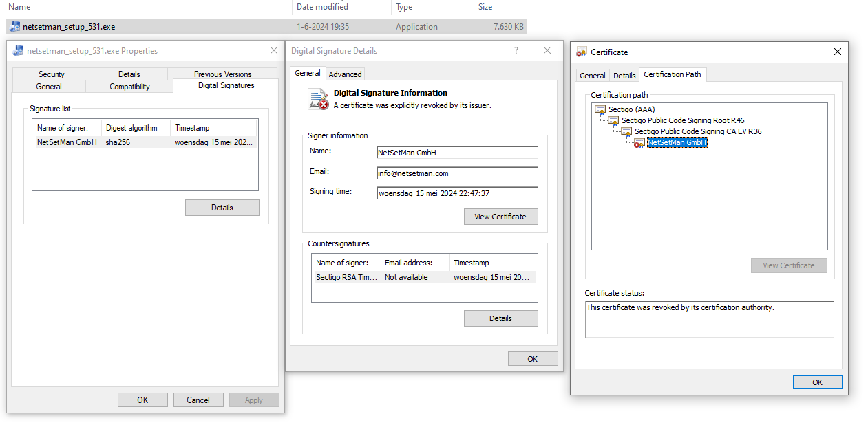Select NetSetMan GmbH row in Signature list
Image resolution: width=868 pixels, height=425 pixels.
click(145, 142)
